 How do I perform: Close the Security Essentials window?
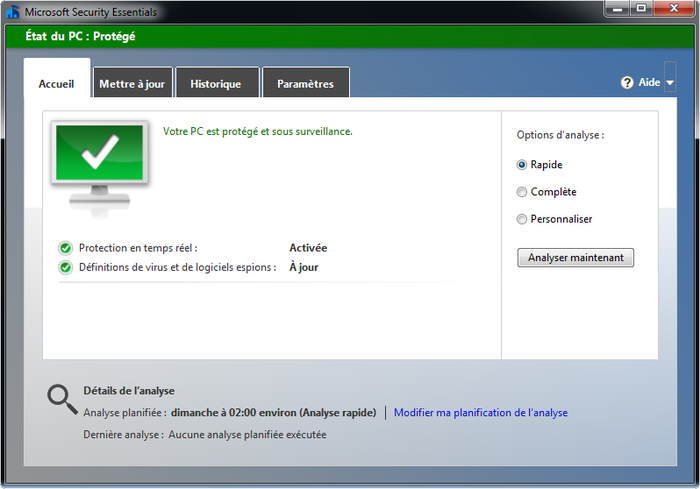point(674,8)
